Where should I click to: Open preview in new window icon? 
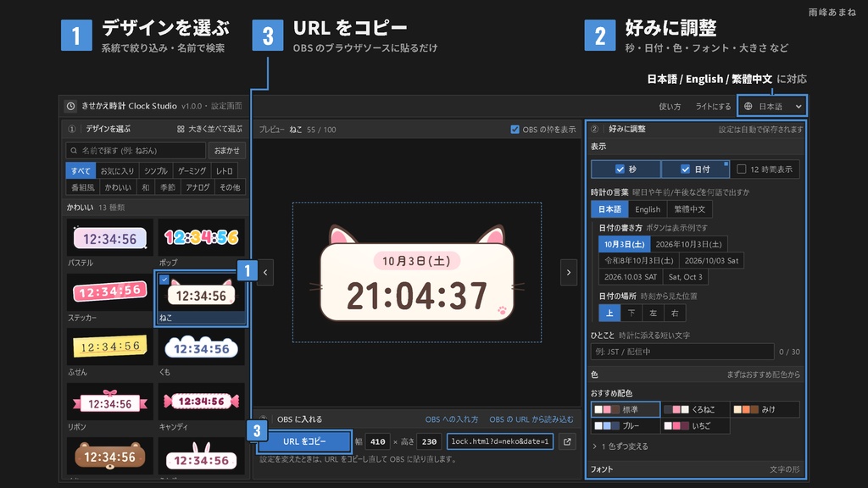[567, 441]
